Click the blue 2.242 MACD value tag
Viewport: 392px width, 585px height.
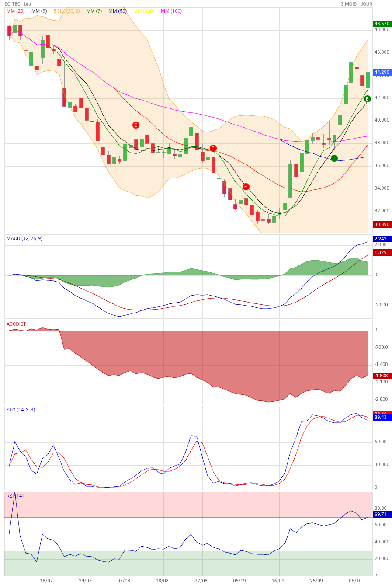click(382, 239)
